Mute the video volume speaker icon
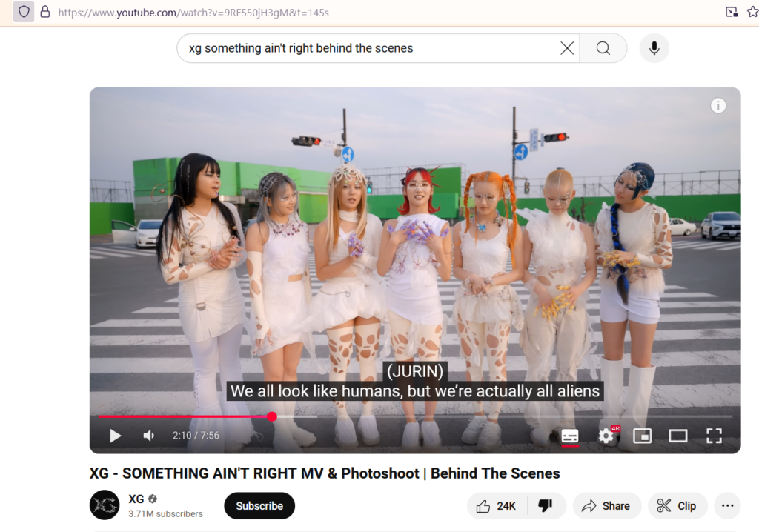 148,436
